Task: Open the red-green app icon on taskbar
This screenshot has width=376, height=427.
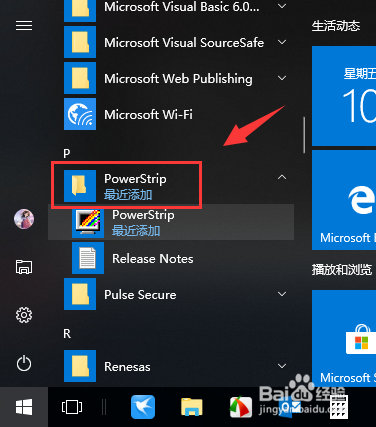Action: click(241, 407)
